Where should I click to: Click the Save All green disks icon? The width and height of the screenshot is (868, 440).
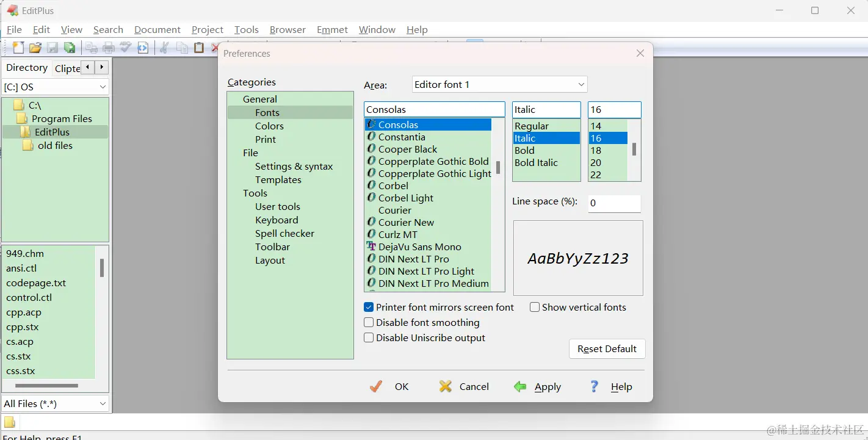coord(70,48)
